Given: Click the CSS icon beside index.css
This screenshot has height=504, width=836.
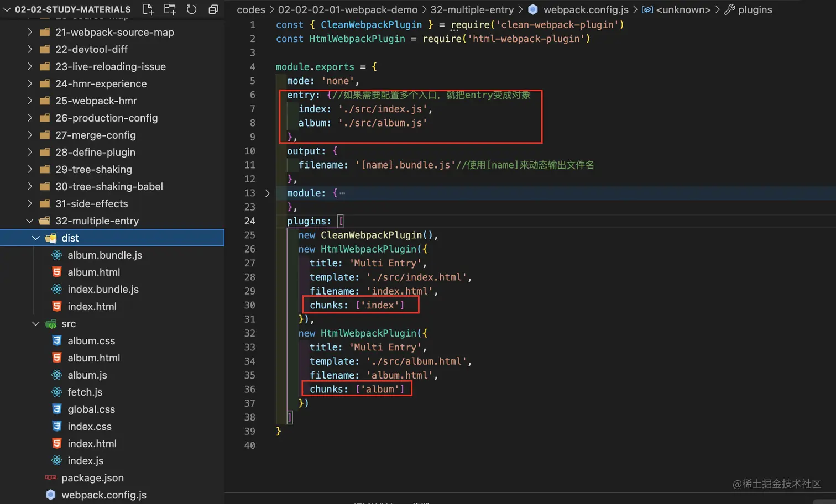Looking at the screenshot, I should (56, 426).
